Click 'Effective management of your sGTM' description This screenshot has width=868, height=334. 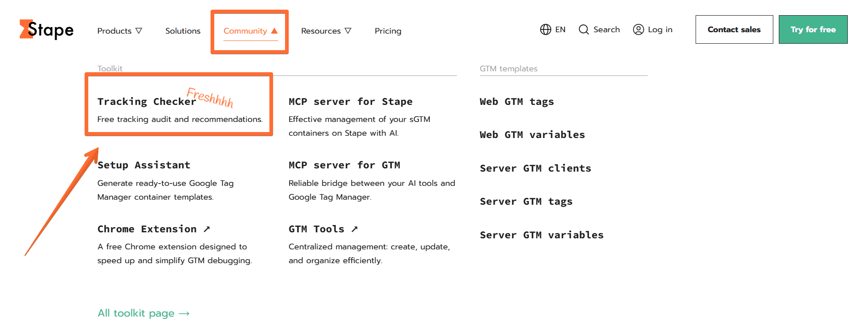coord(360,119)
